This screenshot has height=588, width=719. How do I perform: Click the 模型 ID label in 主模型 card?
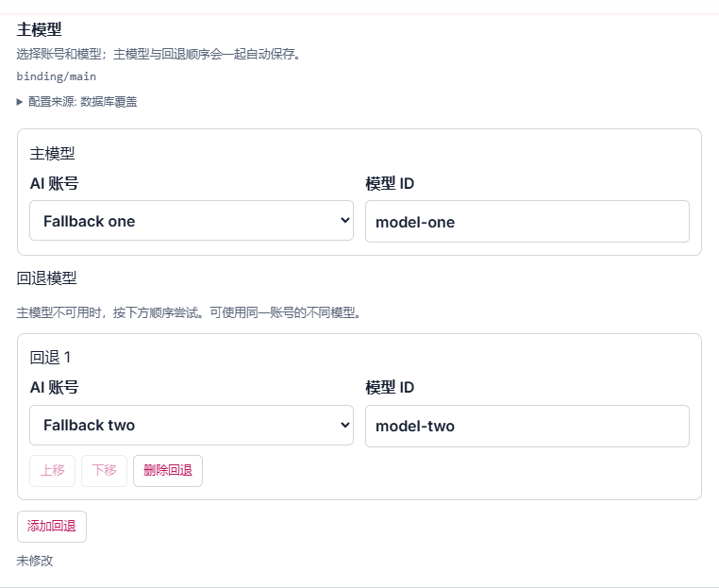coord(390,183)
